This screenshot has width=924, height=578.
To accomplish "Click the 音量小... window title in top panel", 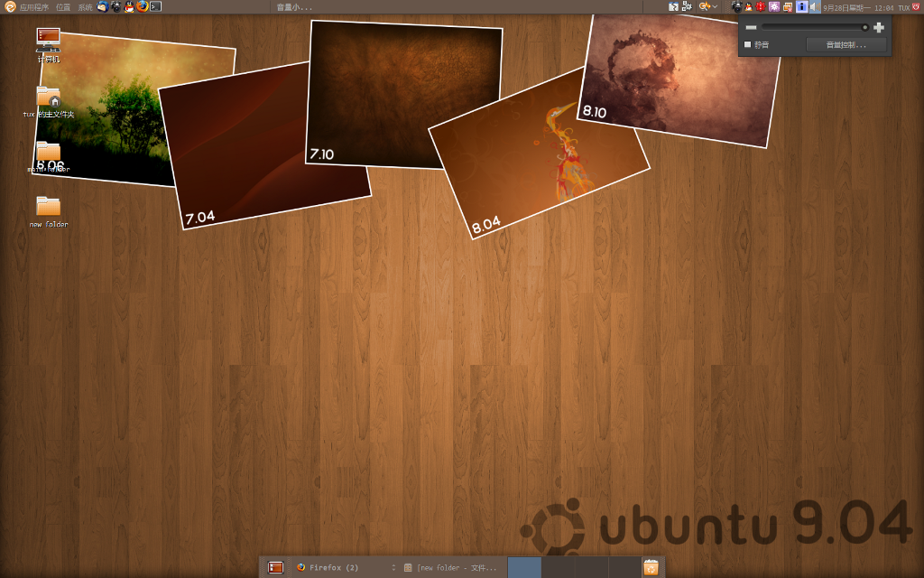I will 295,7.
